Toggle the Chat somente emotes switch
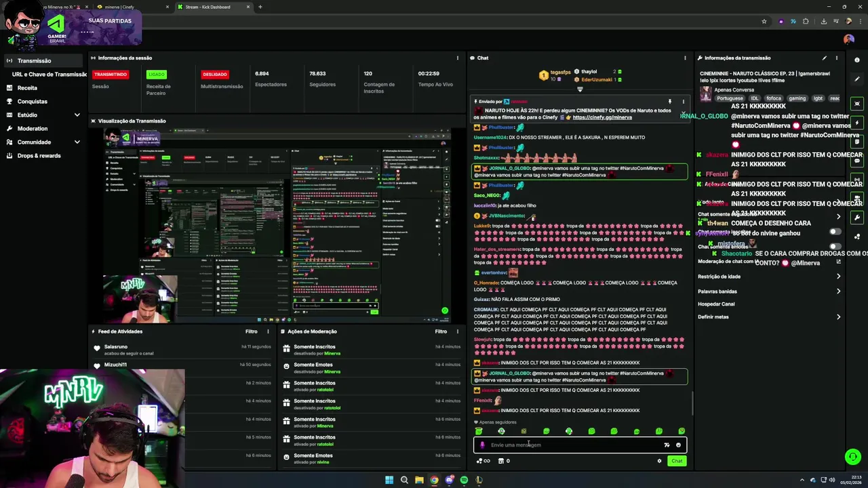 click(835, 247)
